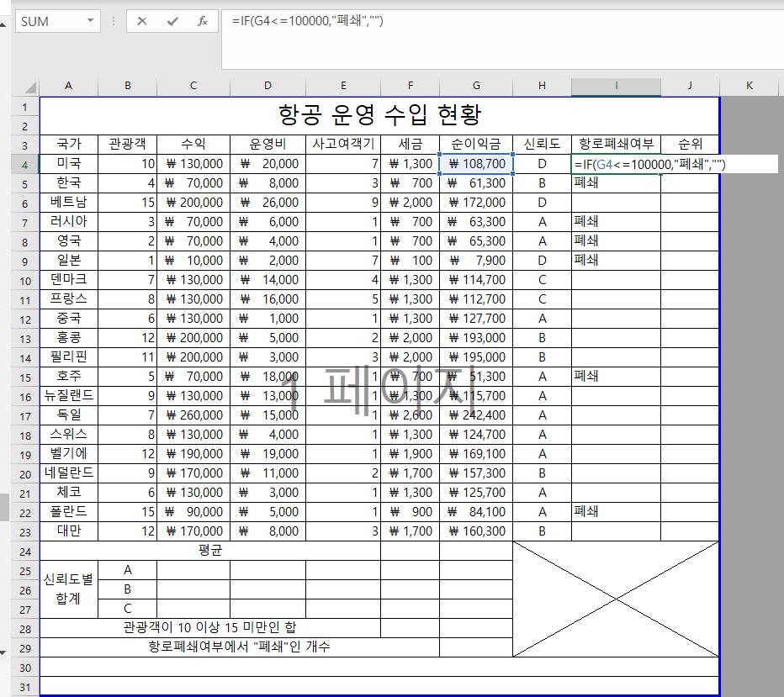Select the 네덜란드 cell
Screen dimensions: 784x697
(69, 473)
